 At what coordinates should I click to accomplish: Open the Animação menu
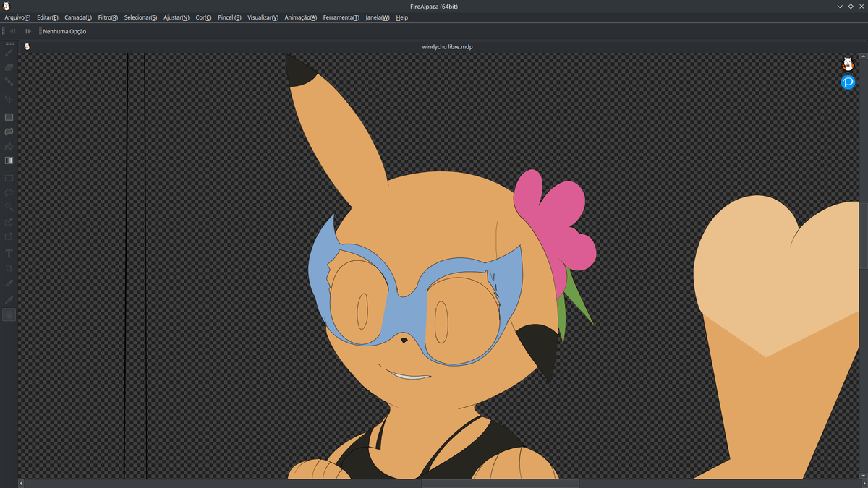point(301,17)
